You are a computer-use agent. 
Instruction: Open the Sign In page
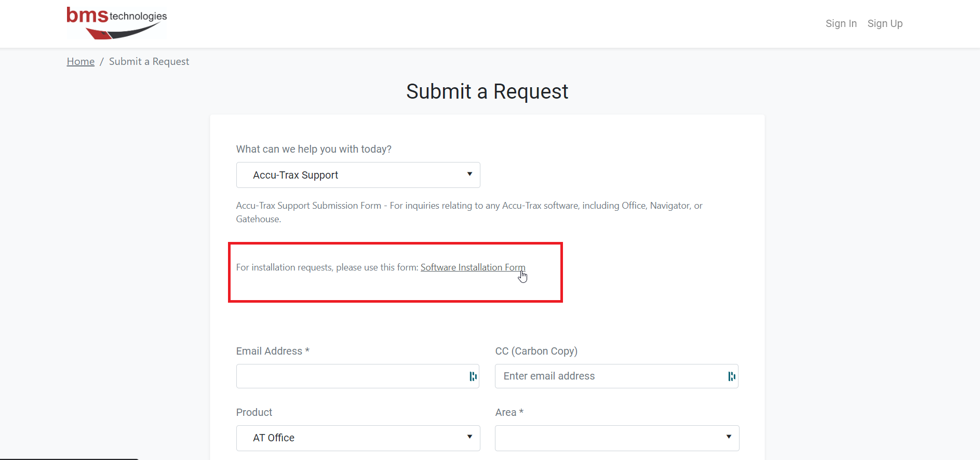841,23
